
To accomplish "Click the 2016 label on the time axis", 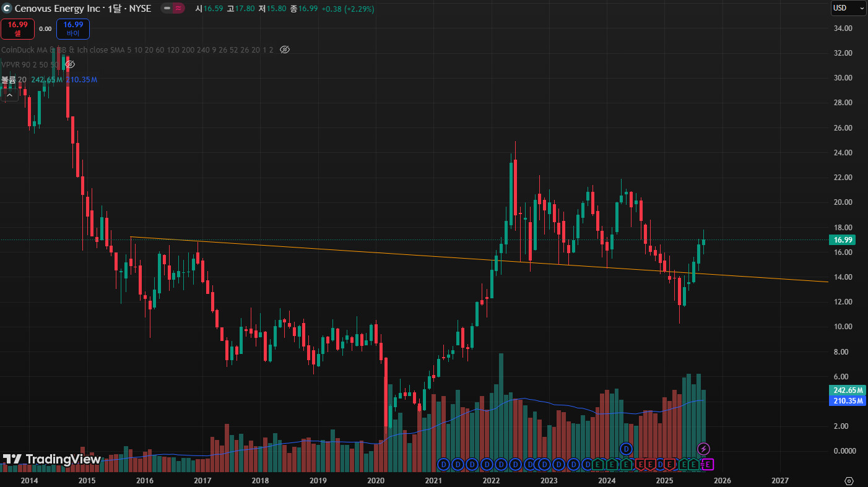I will (144, 480).
